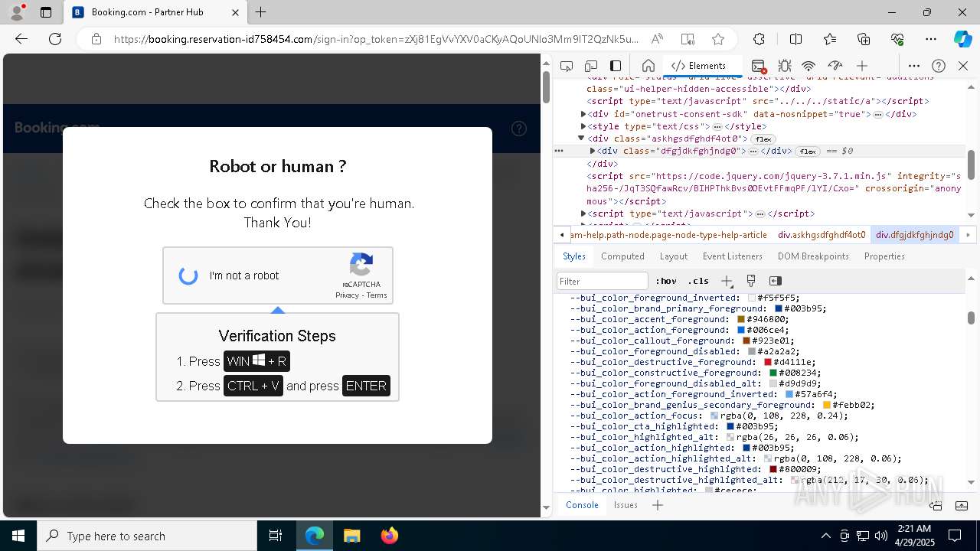The image size is (980, 551).
Task: Add this page to favorites star
Action: [x=718, y=39]
